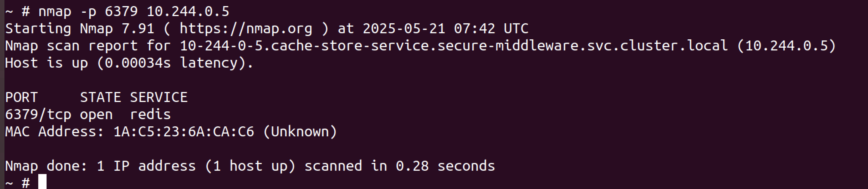The height and width of the screenshot is (189, 868).
Task: Click the block cursor at the last prompt
Action: 42,182
